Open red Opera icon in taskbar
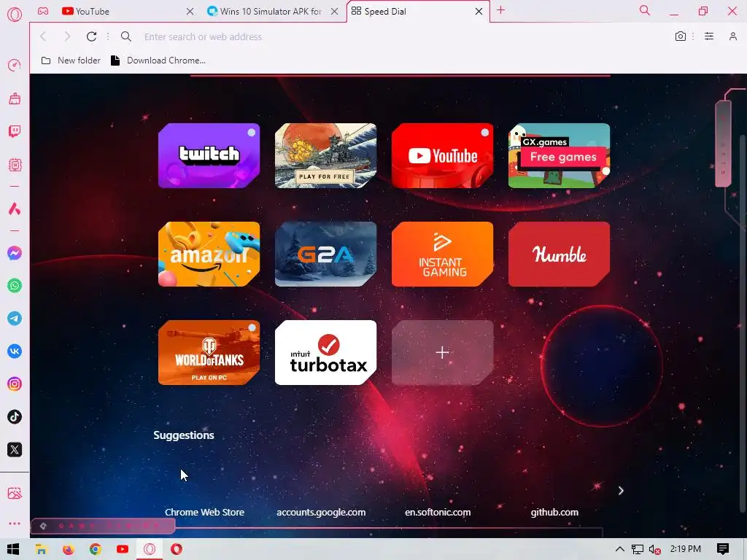 pos(177,549)
